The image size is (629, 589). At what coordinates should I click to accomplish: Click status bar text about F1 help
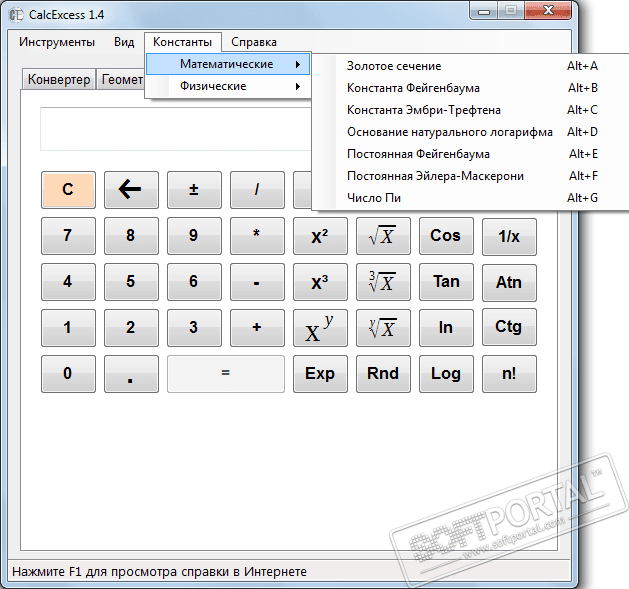click(x=159, y=571)
